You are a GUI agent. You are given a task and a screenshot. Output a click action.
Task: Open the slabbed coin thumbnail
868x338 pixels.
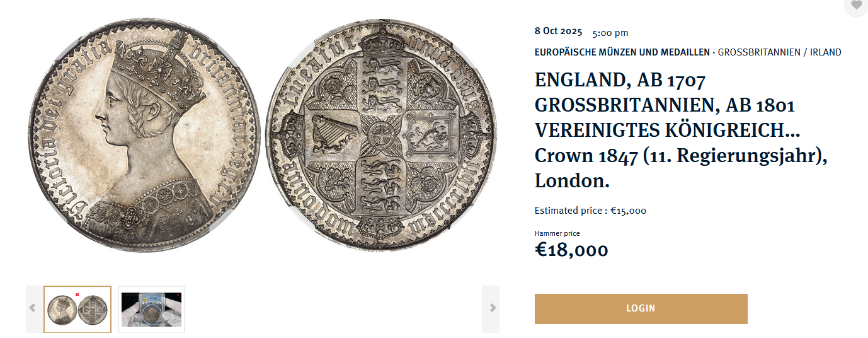pyautogui.click(x=151, y=309)
